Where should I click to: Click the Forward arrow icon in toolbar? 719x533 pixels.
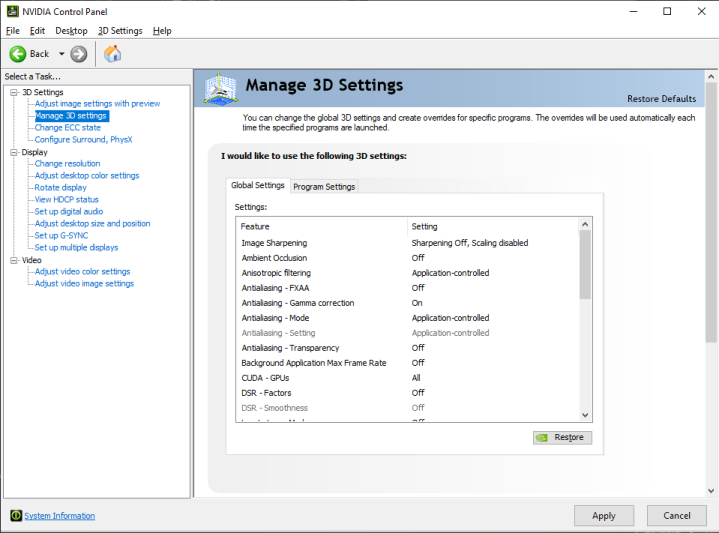79,54
